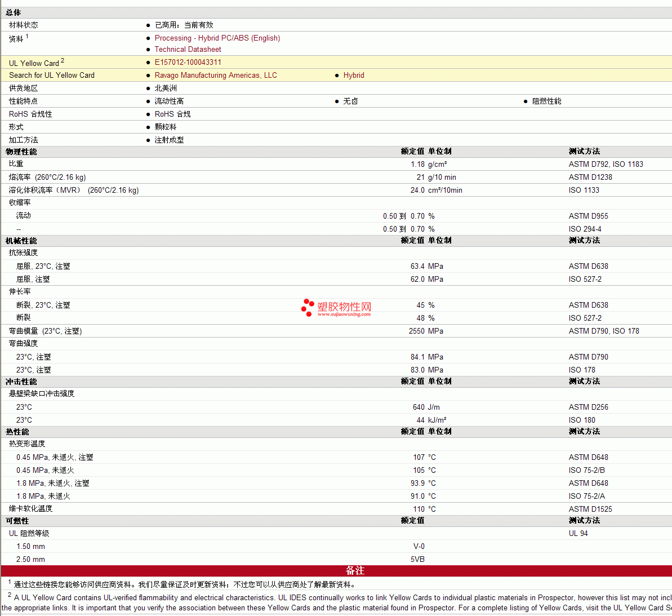This screenshot has height=616, width=672.
Task: Click the 颗粒料 form value
Action: coord(166,127)
